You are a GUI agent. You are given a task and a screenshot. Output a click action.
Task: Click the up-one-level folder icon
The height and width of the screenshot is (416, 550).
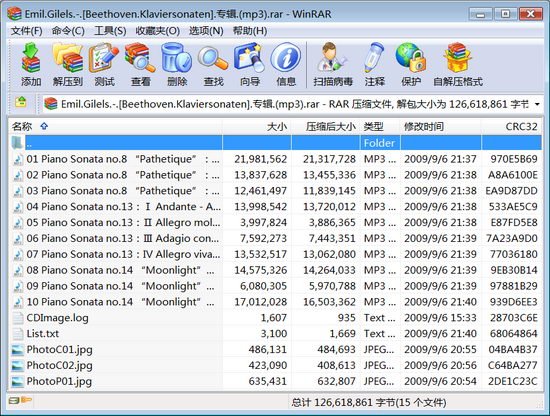21,102
